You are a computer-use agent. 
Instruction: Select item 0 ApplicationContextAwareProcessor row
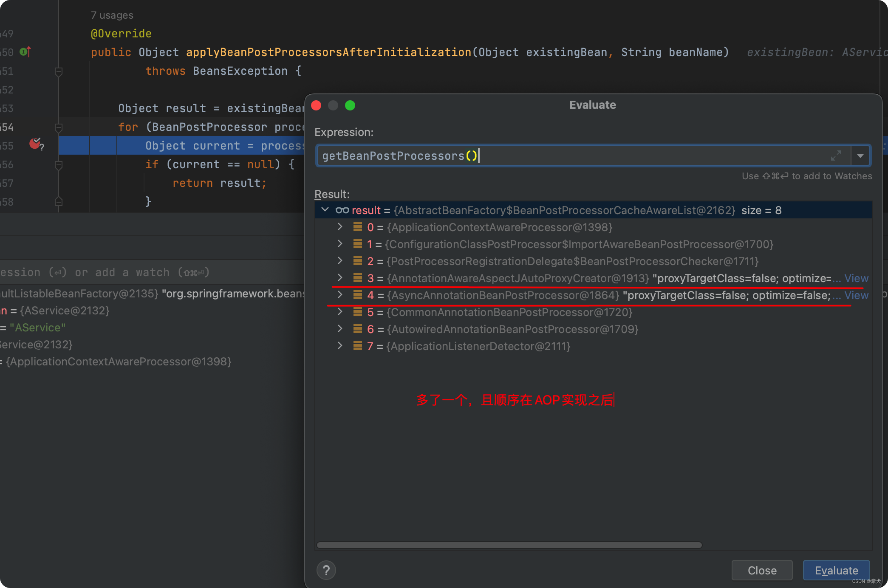pyautogui.click(x=497, y=227)
